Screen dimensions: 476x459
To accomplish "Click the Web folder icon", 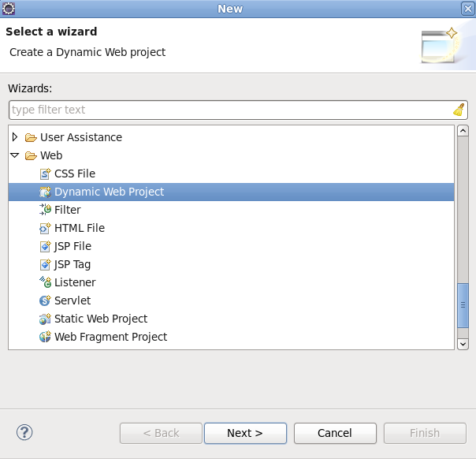I will click(x=31, y=155).
